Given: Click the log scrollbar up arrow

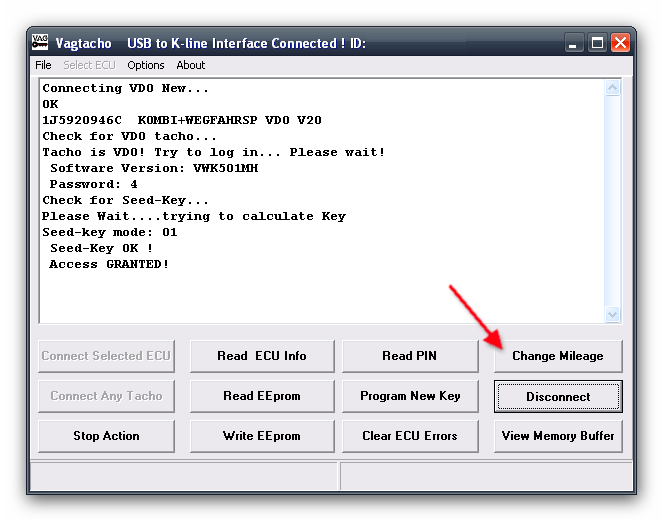Looking at the screenshot, I should [613, 88].
